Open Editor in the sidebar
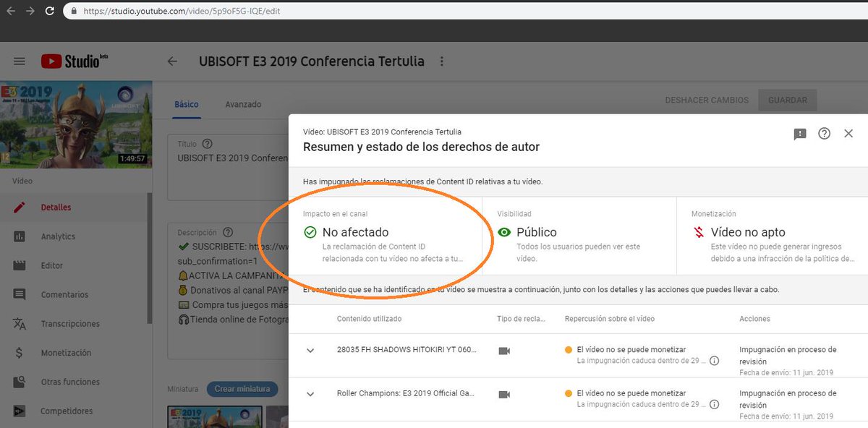The image size is (868, 428). pyautogui.click(x=52, y=265)
